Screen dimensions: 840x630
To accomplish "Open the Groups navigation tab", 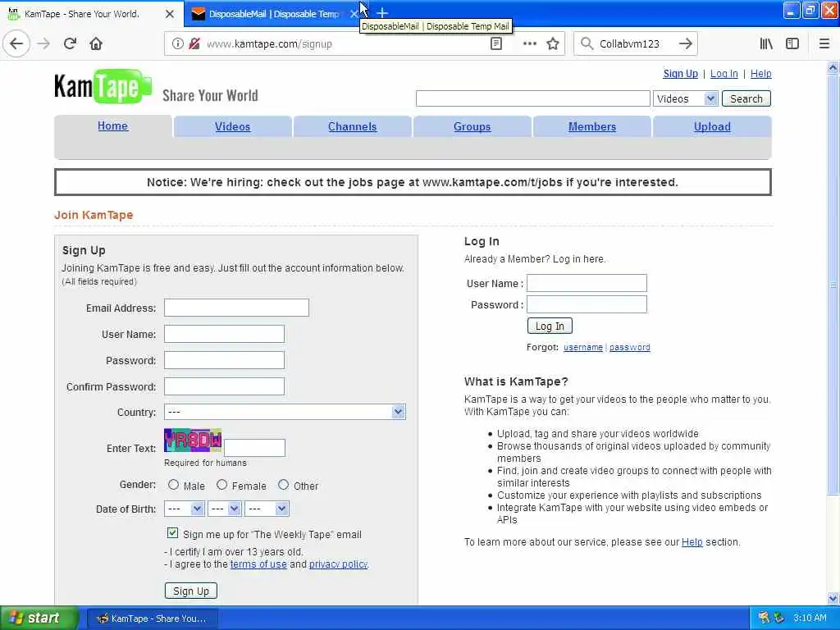I will 472,126.
